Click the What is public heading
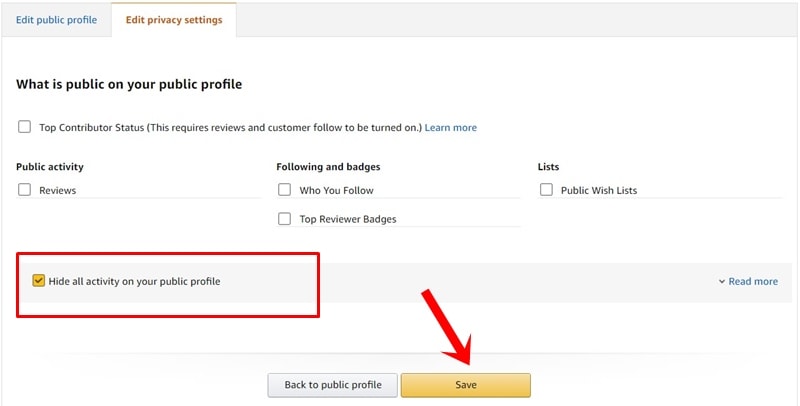Image resolution: width=800 pixels, height=406 pixels. [x=129, y=84]
